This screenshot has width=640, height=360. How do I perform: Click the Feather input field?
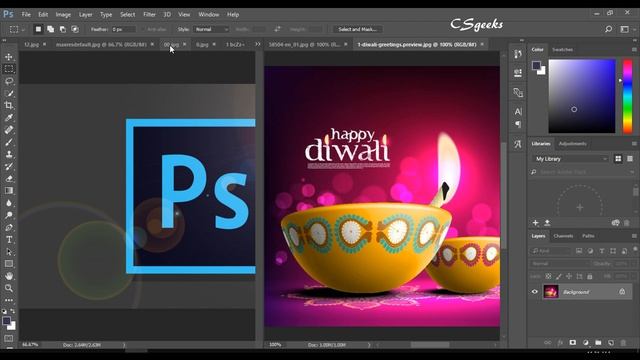pyautogui.click(x=123, y=29)
